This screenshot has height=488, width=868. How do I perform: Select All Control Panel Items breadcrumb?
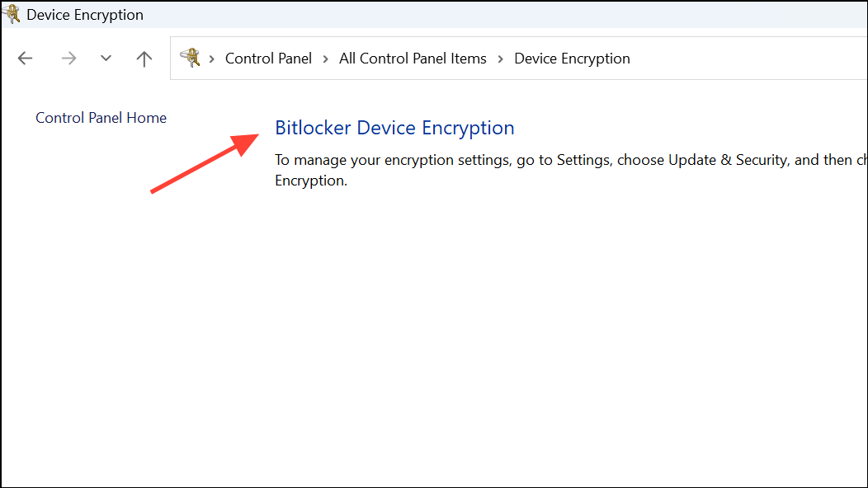pyautogui.click(x=413, y=58)
